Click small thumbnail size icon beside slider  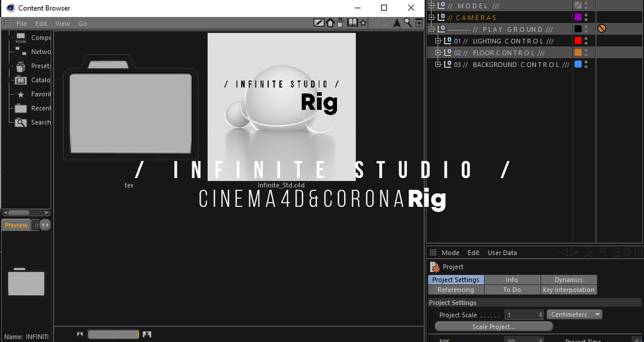pos(79,334)
